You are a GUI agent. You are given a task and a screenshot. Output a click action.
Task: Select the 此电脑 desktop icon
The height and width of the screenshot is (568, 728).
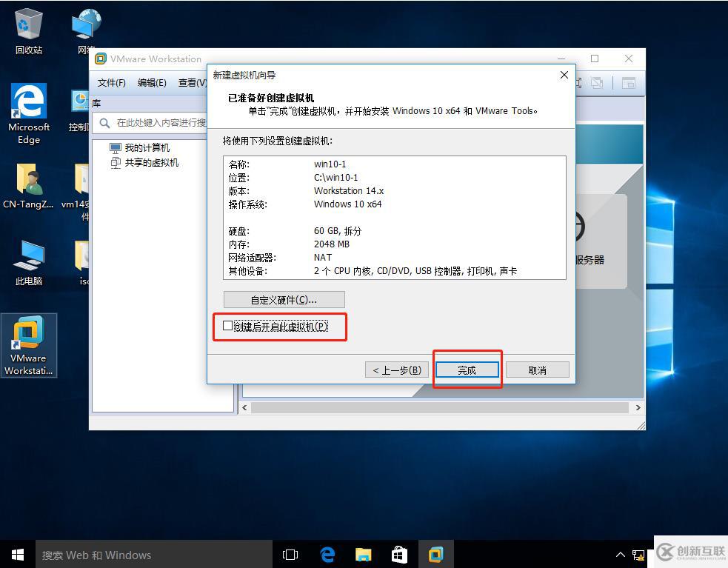tap(29, 263)
